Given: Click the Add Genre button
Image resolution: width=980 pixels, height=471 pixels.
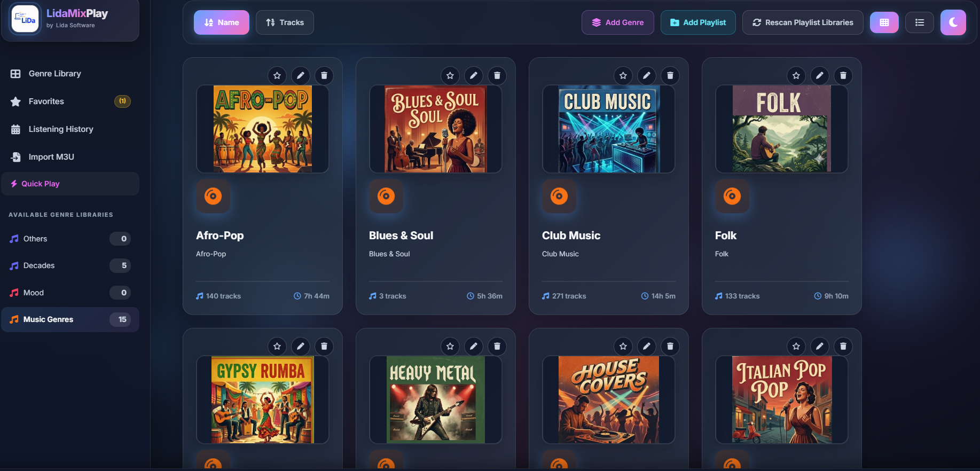Looking at the screenshot, I should (618, 22).
